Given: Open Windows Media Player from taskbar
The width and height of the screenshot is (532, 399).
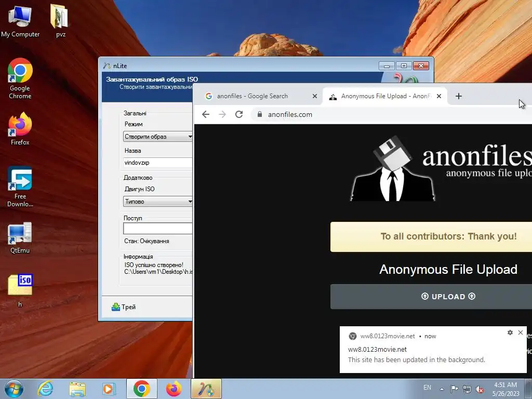Looking at the screenshot, I should [x=109, y=389].
